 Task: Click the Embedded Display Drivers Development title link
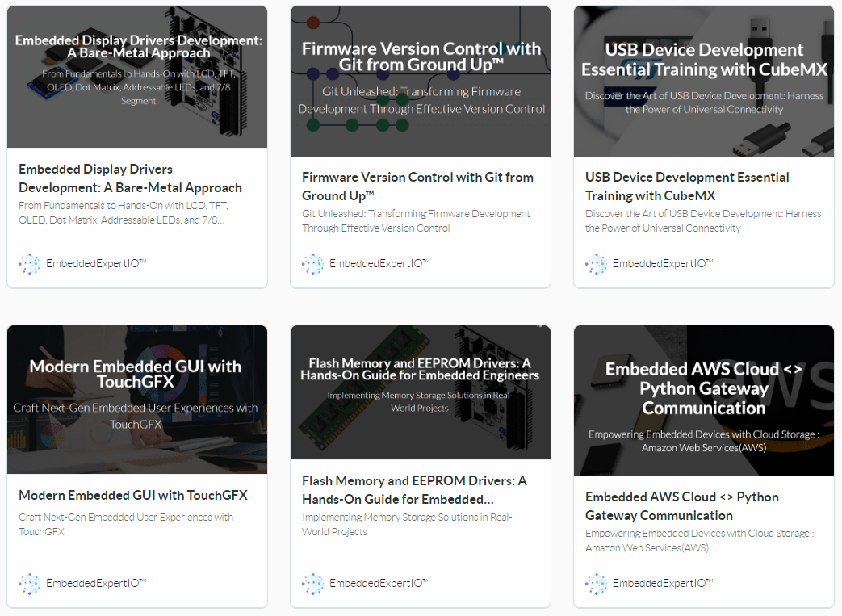[130, 178]
